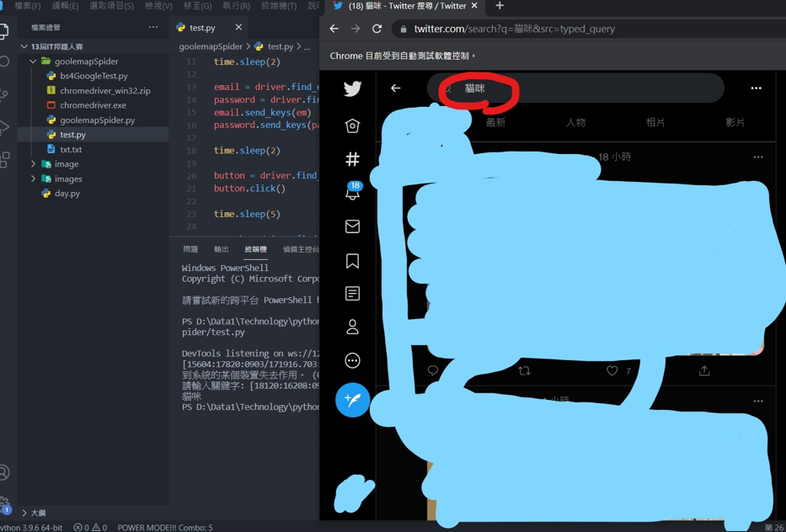
Task: Click share icon on first tweet
Action: point(704,370)
